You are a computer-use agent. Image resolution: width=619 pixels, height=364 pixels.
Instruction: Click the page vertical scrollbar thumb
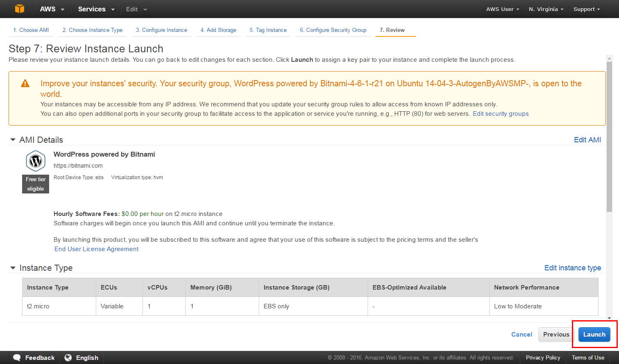pos(609,137)
